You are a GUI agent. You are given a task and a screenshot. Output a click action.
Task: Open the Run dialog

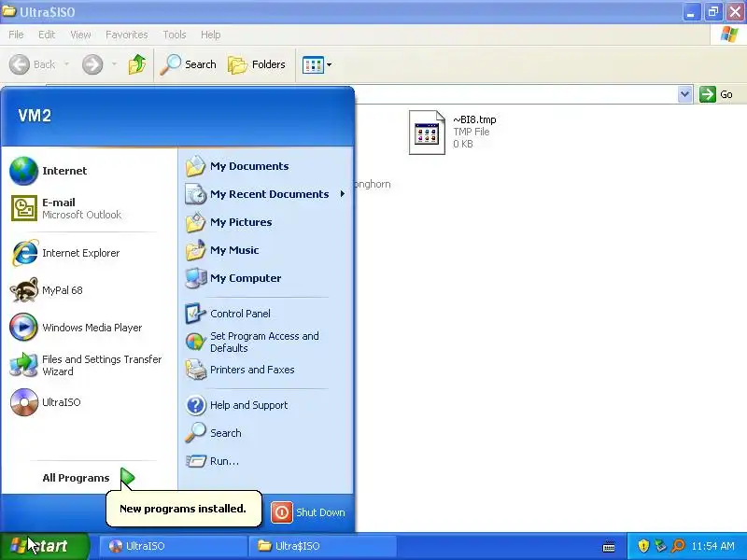click(265, 461)
